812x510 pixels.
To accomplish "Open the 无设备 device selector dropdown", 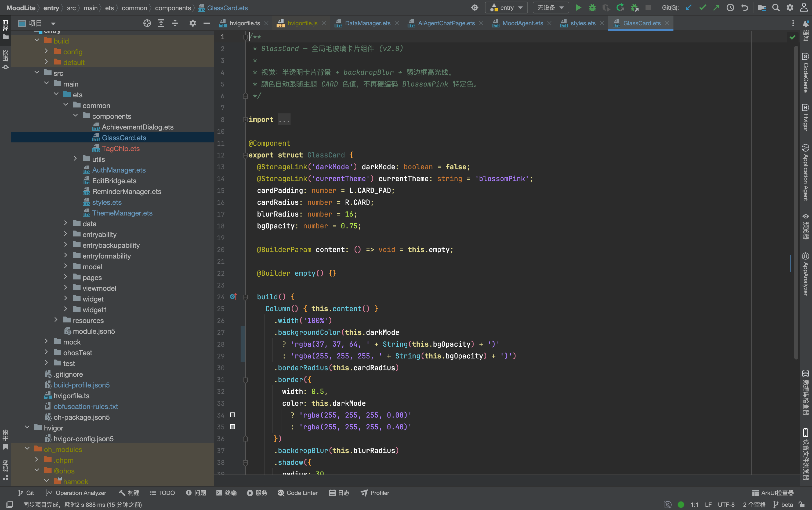I will (550, 8).
